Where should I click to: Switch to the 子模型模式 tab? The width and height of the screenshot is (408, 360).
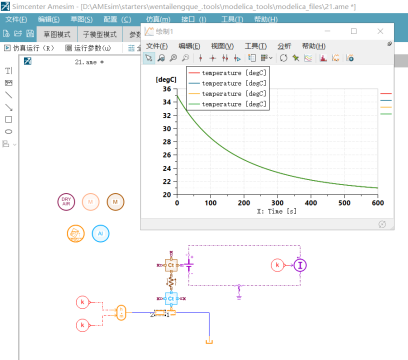pyautogui.click(x=100, y=34)
